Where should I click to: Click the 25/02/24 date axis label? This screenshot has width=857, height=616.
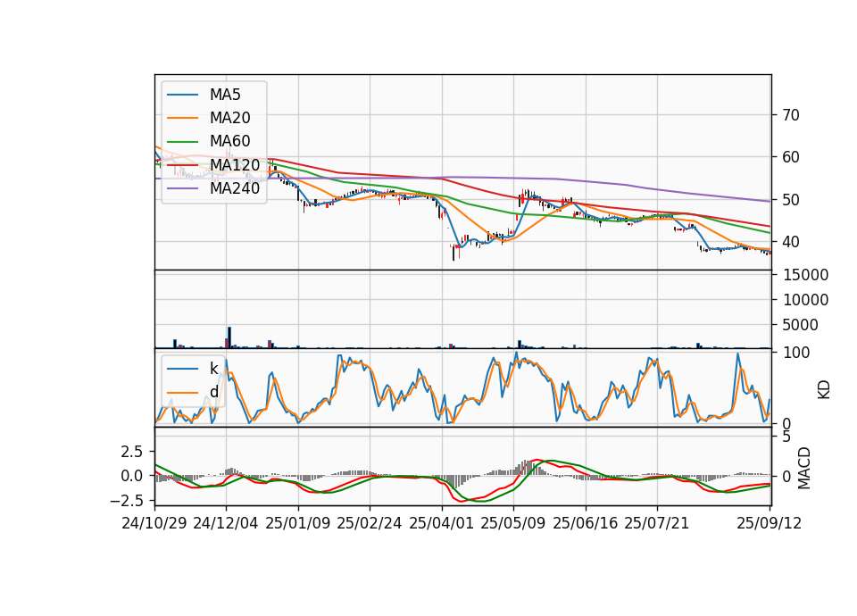click(x=370, y=523)
